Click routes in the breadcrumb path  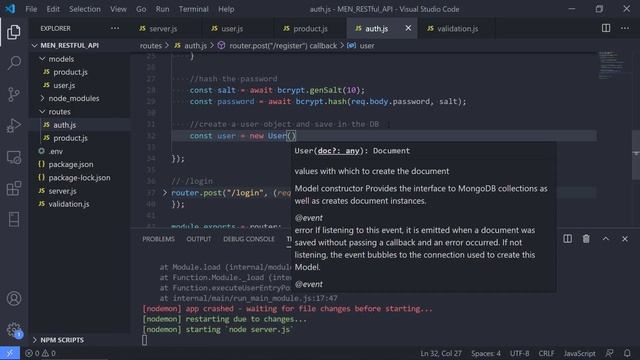click(x=151, y=46)
